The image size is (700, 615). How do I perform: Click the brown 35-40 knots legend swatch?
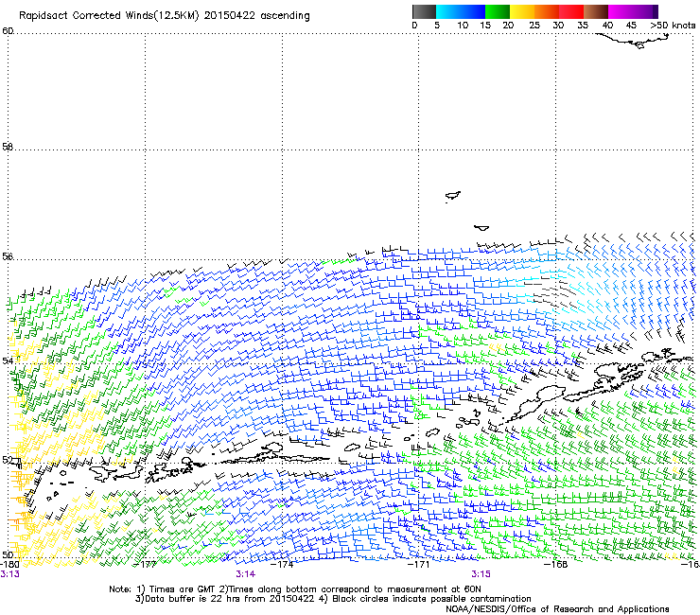click(596, 11)
